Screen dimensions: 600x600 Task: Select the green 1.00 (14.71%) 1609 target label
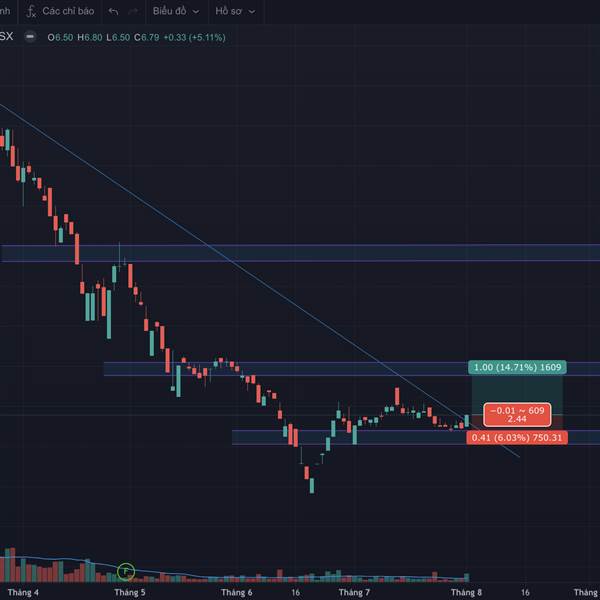click(x=517, y=367)
